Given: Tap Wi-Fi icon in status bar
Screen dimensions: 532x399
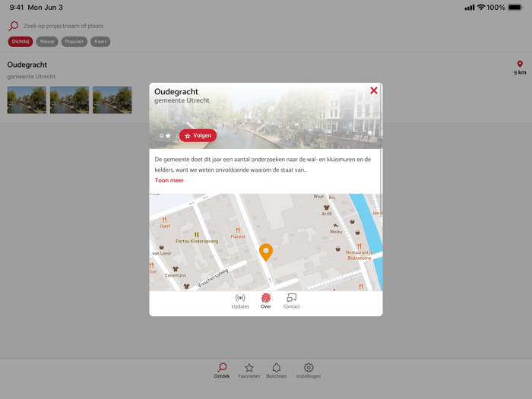Looking at the screenshot, I should [481, 7].
